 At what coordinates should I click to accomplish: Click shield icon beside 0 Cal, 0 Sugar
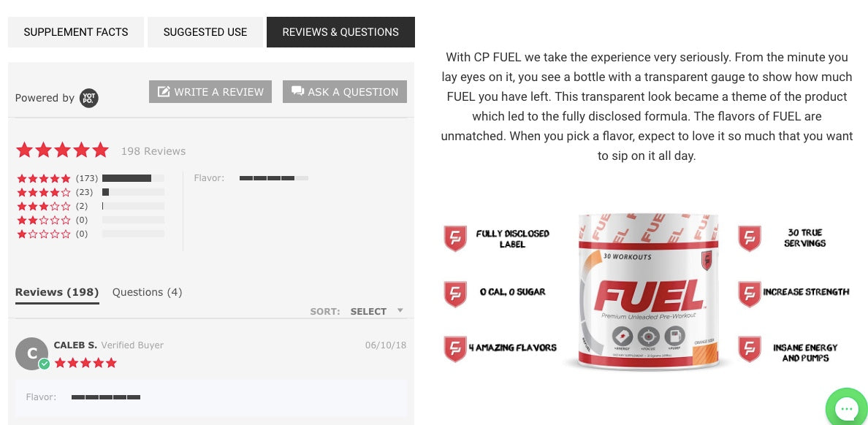pyautogui.click(x=455, y=294)
